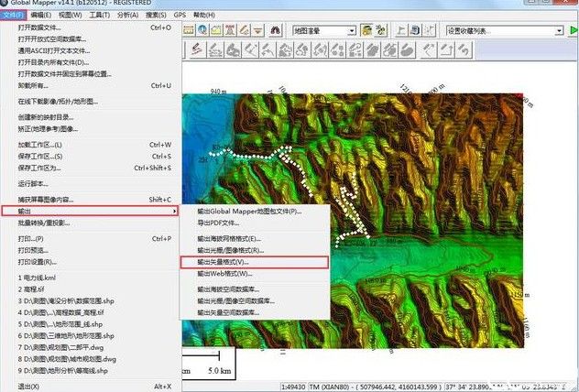Expand the 输出 submenu arrow
Viewport: 579px width, 392px height.
174,212
